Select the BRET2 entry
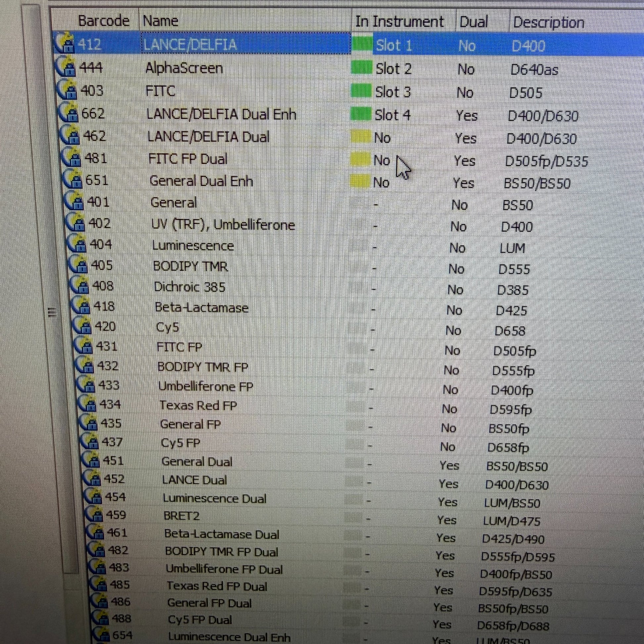The image size is (644, 644). [x=182, y=516]
